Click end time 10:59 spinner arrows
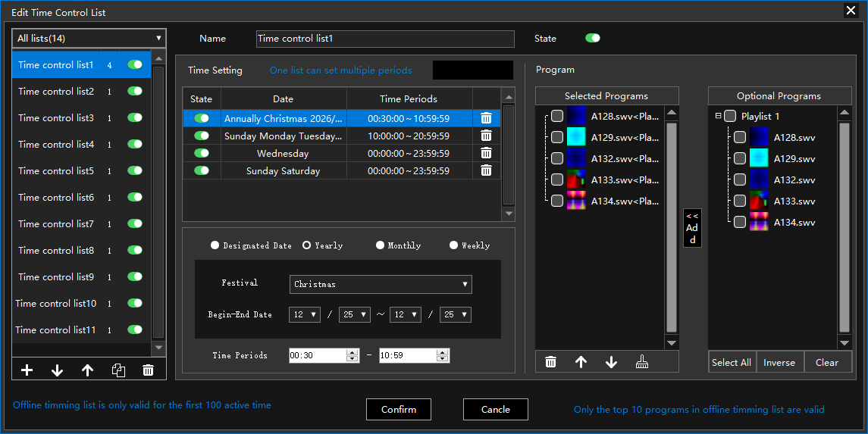Viewport: 868px width, 434px height. click(442, 355)
